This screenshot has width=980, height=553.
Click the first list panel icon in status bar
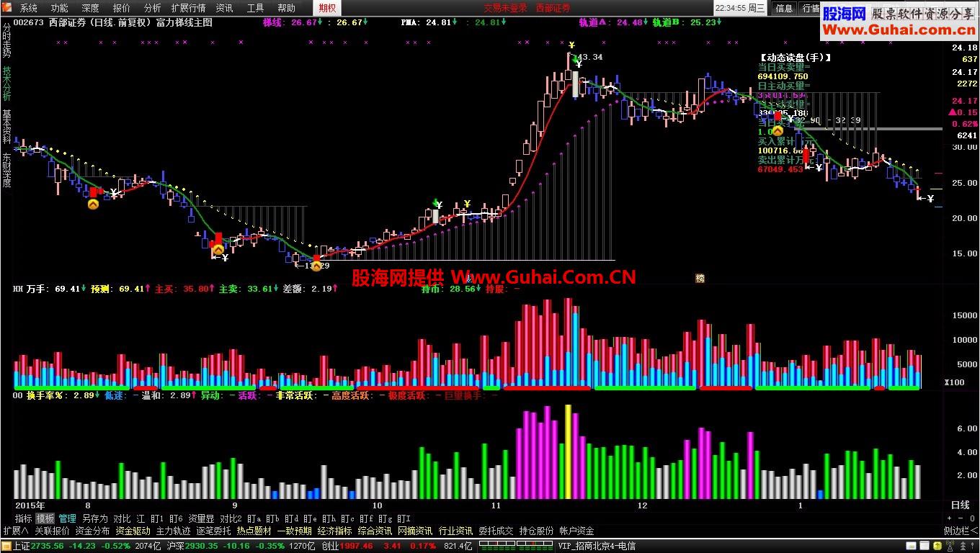911,546
